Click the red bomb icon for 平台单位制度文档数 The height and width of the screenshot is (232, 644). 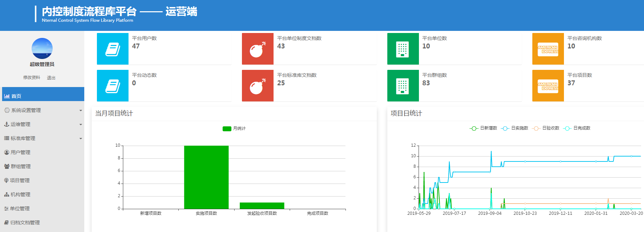pyautogui.click(x=258, y=49)
